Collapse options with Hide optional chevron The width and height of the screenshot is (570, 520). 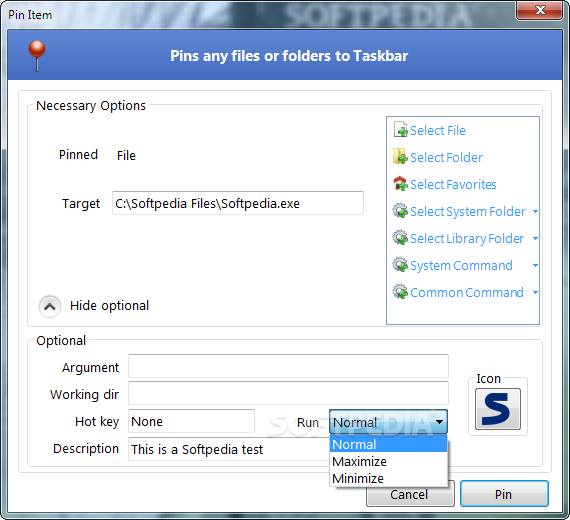(50, 307)
